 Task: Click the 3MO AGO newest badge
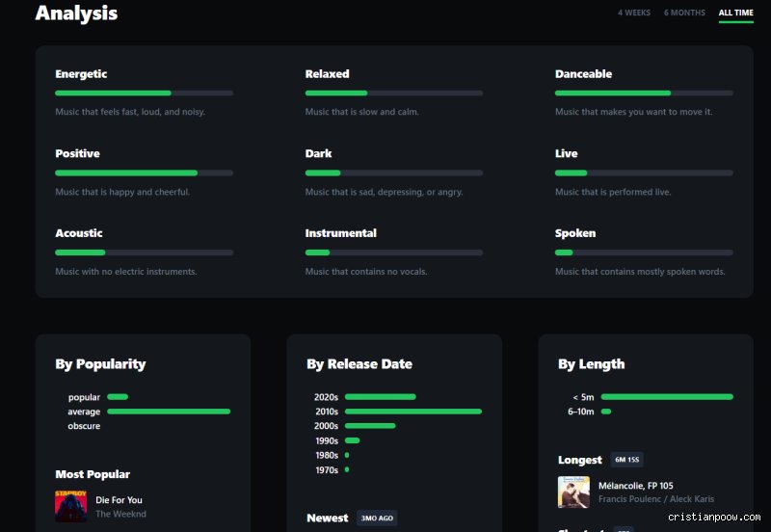pyautogui.click(x=377, y=518)
